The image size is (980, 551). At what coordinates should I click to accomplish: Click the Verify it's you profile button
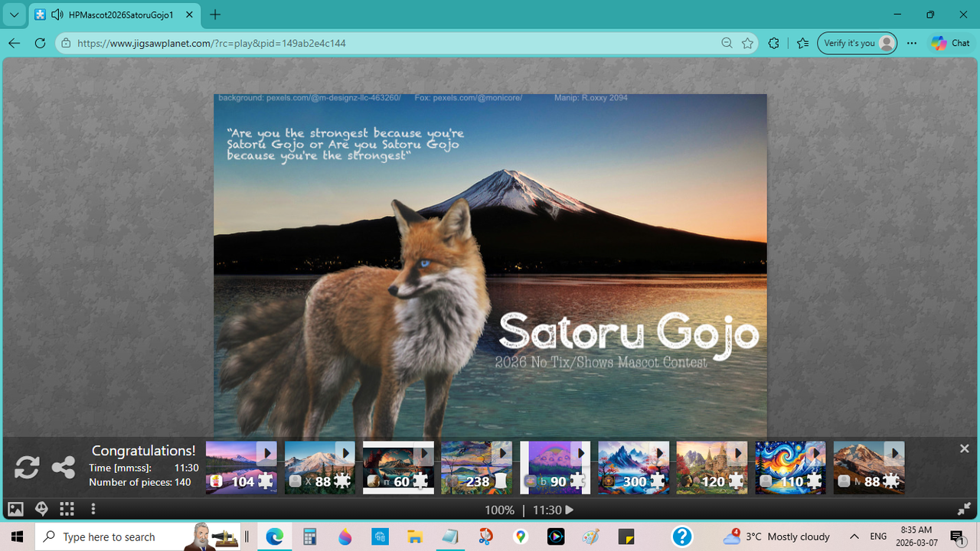(x=857, y=43)
